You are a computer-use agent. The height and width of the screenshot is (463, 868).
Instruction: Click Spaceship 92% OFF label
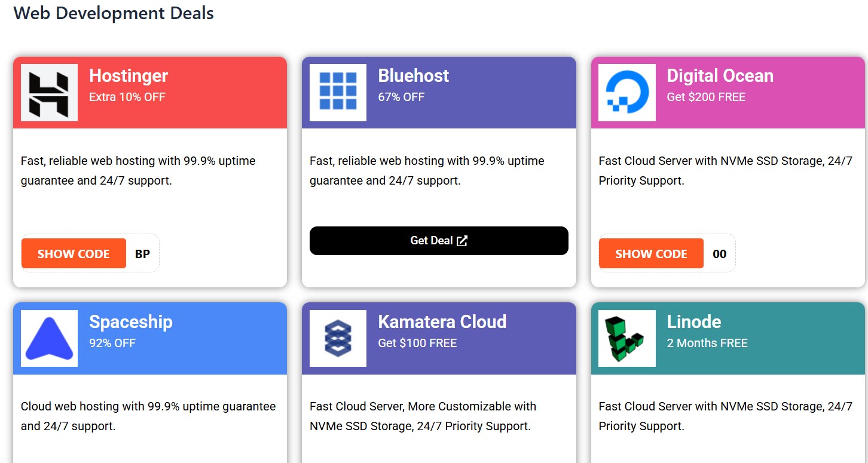coord(112,343)
